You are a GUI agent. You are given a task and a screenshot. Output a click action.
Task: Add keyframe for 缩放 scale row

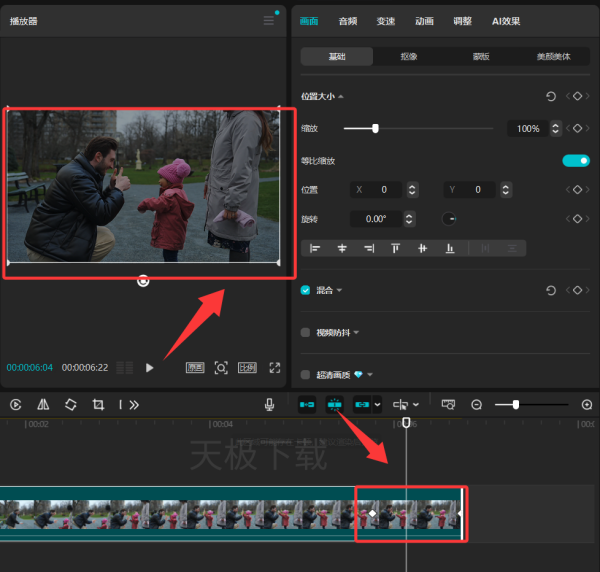(577, 128)
